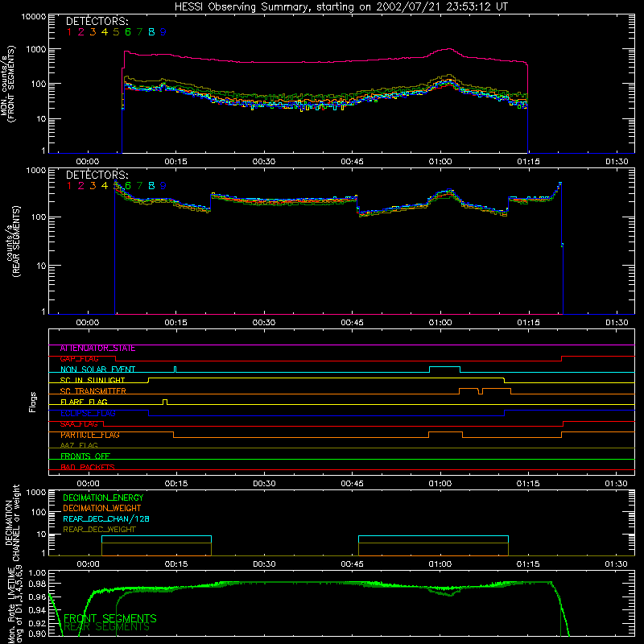
Task: Click the FRONTS_OFF flag label
Action: (x=85, y=456)
